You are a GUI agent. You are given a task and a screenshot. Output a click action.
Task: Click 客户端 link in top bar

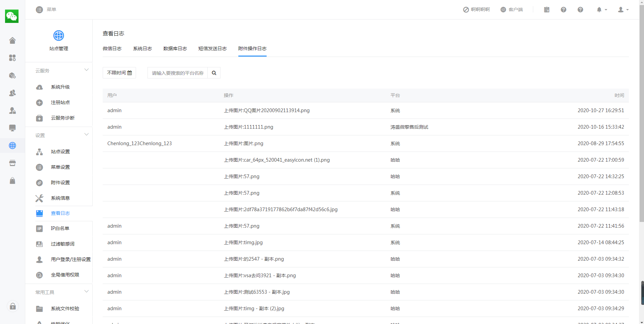(x=512, y=9)
